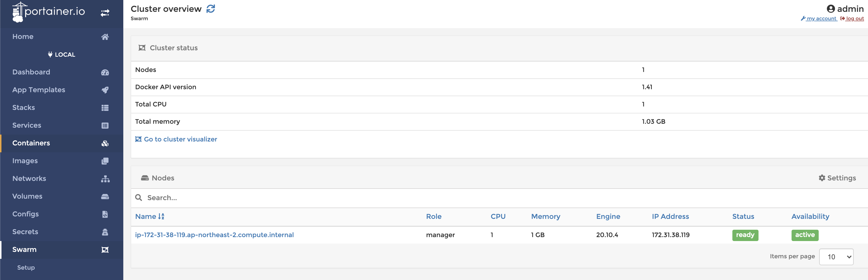Open the Services menu item
The image size is (868, 280).
[x=27, y=125]
